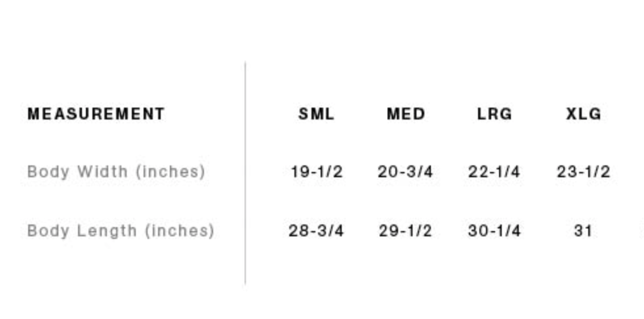Click the LRG body length value 30-1/4
The width and height of the screenshot is (644, 319).
494,231
